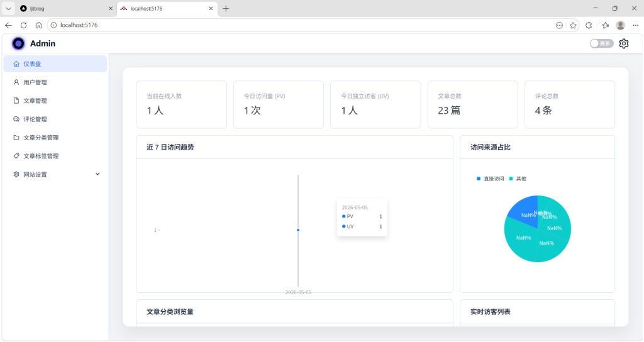This screenshot has width=644, height=342.
Task: Click the 文章管理 document icon
Action: click(16, 101)
